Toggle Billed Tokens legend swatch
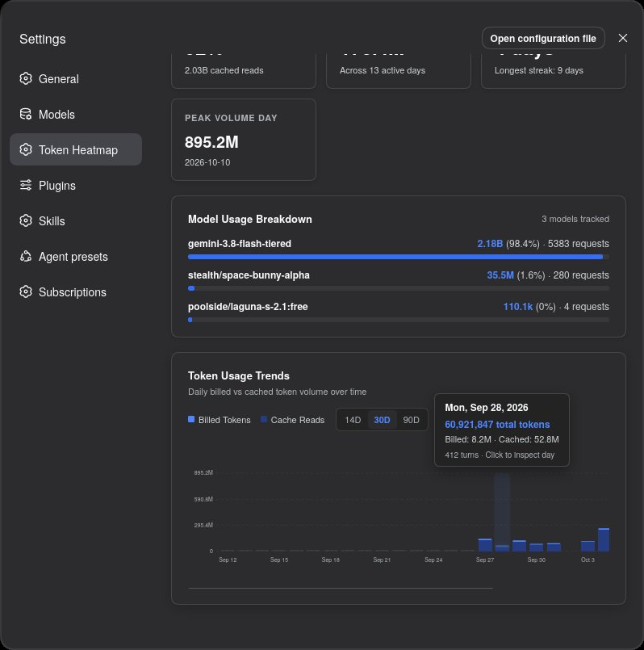644x650 pixels. tap(191, 420)
